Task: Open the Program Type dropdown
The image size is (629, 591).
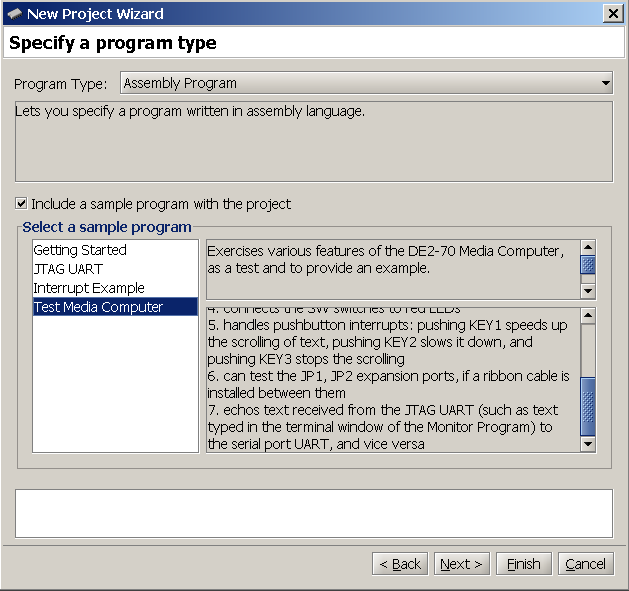Action: [x=366, y=83]
